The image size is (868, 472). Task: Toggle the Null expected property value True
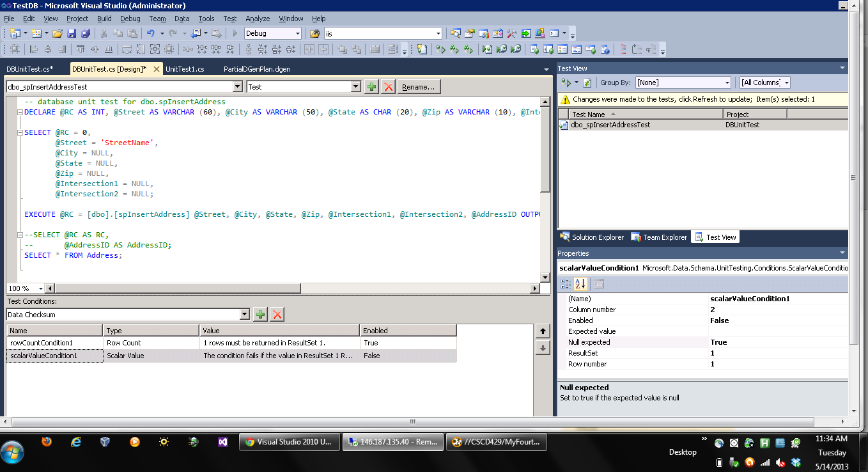pyautogui.click(x=718, y=342)
